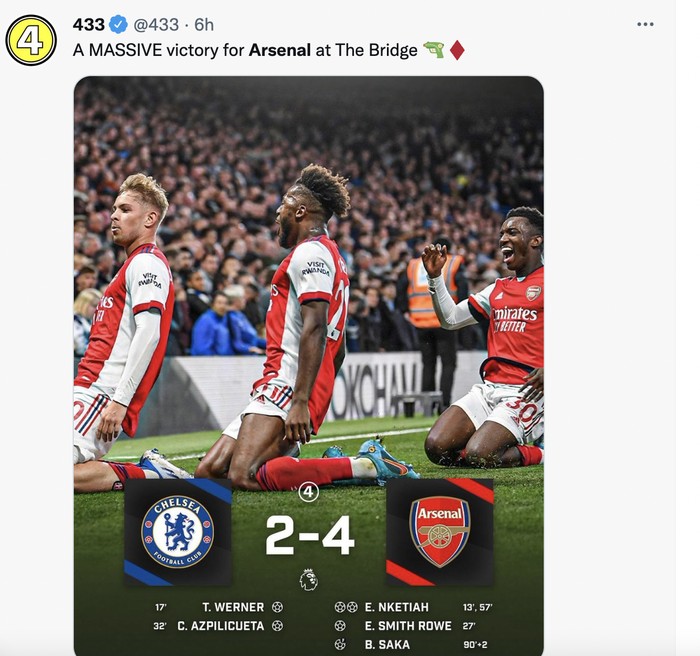Image resolution: width=700 pixels, height=656 pixels.
Task: Click the blue verified badge
Action: pyautogui.click(x=117, y=25)
